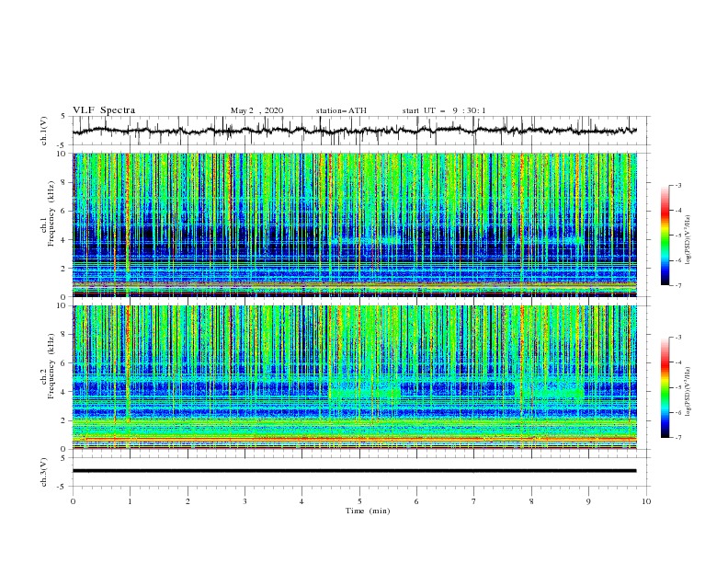Viewport: 728px width, 563px height.
Task: Click the upper color bar's "log(PSD)(V²/Hz)" label
Action: coord(688,239)
